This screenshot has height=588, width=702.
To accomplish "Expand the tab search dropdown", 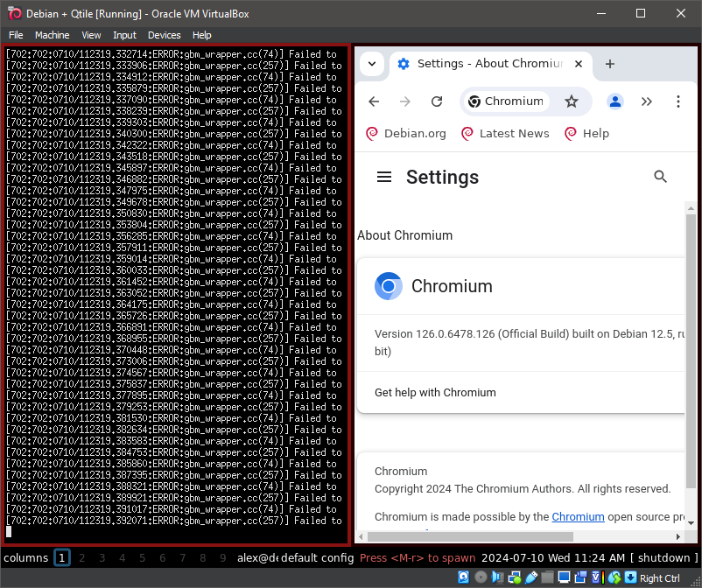I will pos(372,64).
